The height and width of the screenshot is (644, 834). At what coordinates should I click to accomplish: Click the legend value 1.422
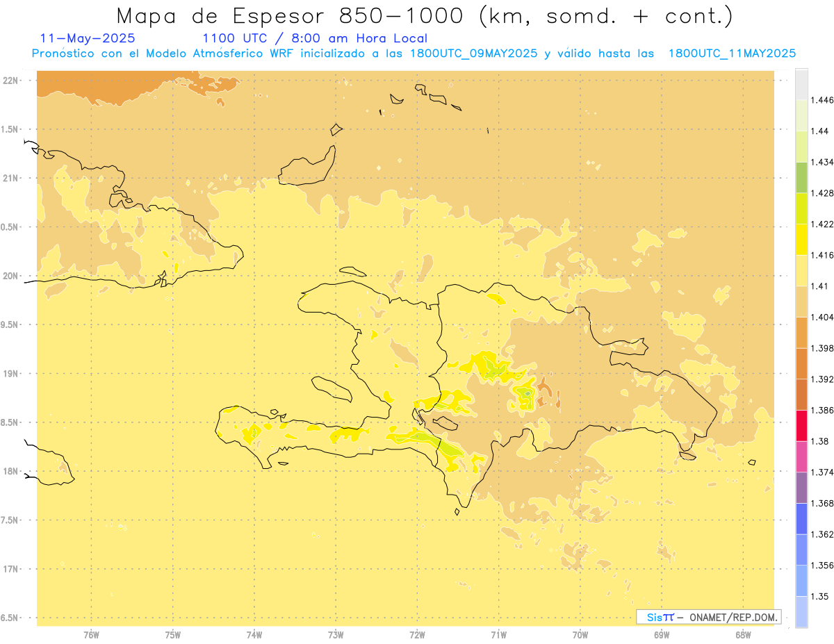[822, 224]
